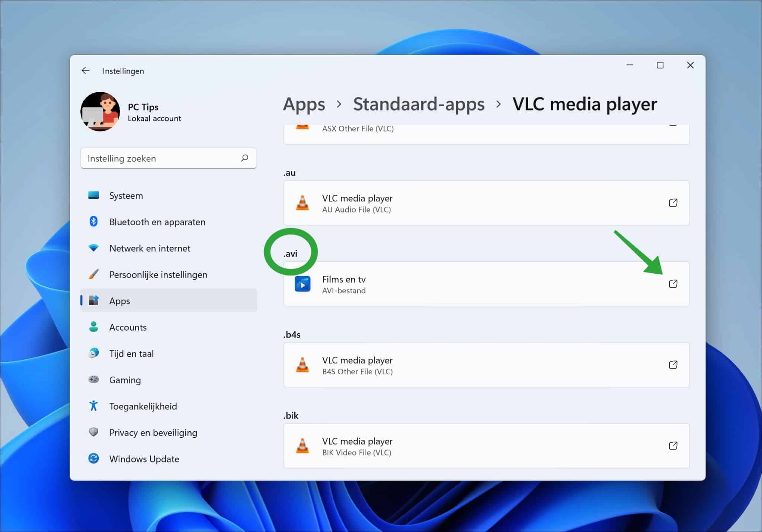The height and width of the screenshot is (532, 762).
Task: Go to Standaard-apps via breadcrumb
Action: pyautogui.click(x=419, y=104)
